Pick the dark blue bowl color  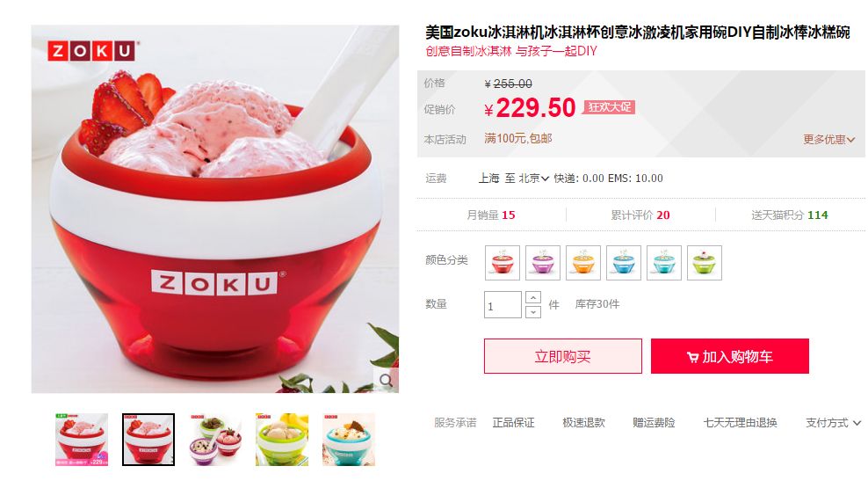pos(623,263)
